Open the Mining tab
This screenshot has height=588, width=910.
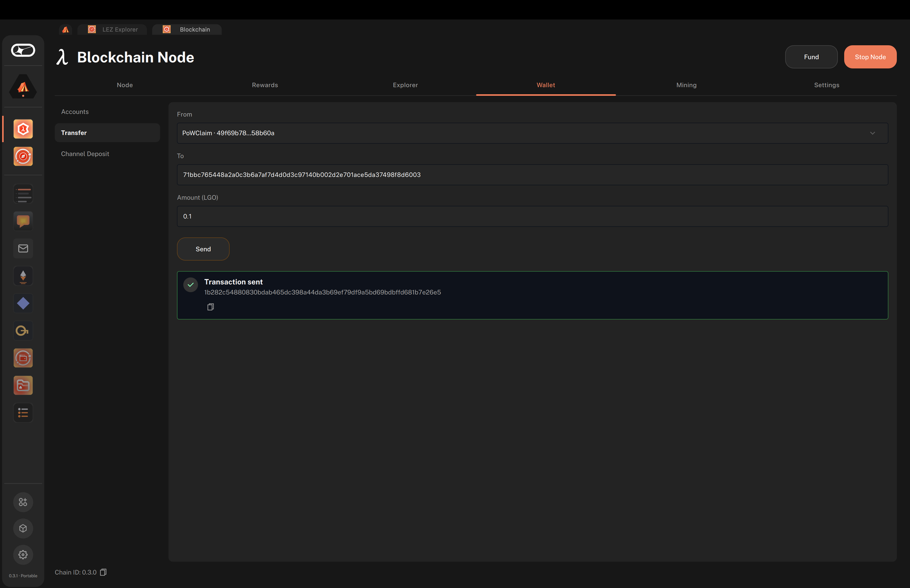[x=686, y=85]
